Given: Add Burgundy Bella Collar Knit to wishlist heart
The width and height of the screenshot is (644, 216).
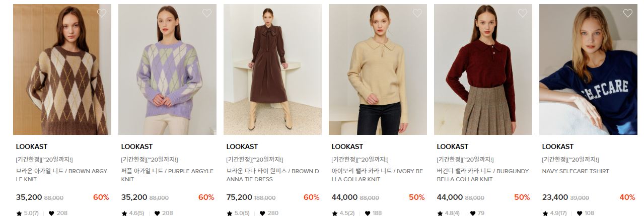Looking at the screenshot, I should pyautogui.click(x=523, y=13).
